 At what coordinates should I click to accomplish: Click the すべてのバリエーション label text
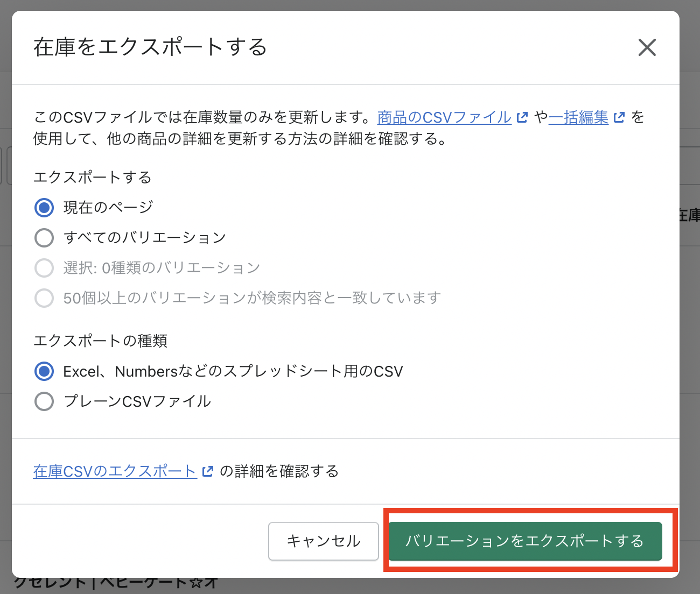pos(144,238)
